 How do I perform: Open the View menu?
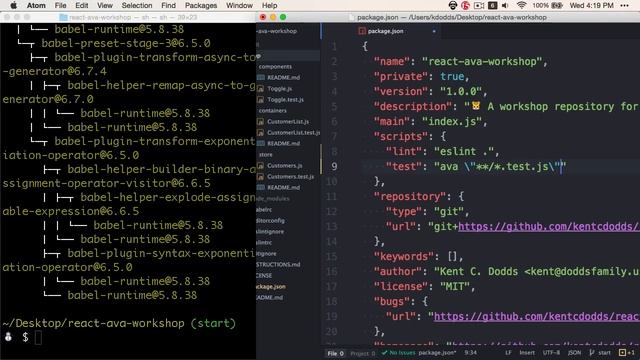pos(105,5)
